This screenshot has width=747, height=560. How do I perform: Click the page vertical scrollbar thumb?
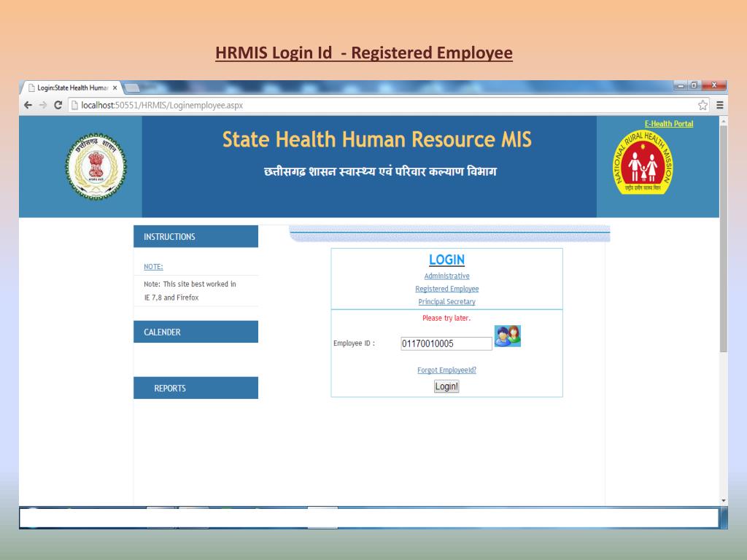tap(724, 238)
